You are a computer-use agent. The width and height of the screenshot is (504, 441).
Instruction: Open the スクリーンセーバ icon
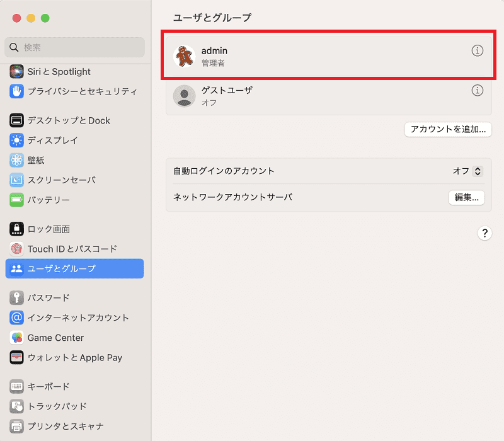16,180
